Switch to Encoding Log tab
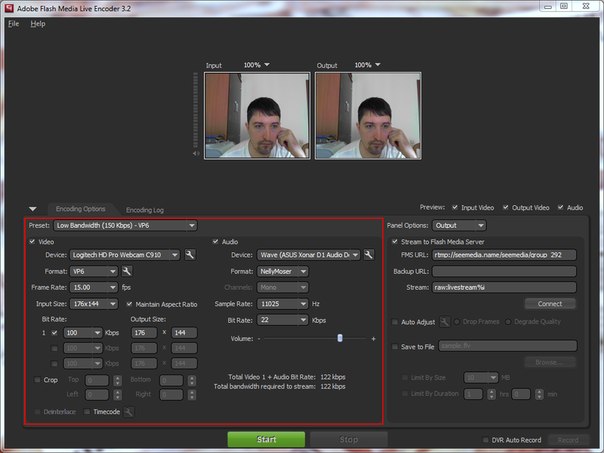The height and width of the screenshot is (453, 604). click(x=145, y=210)
